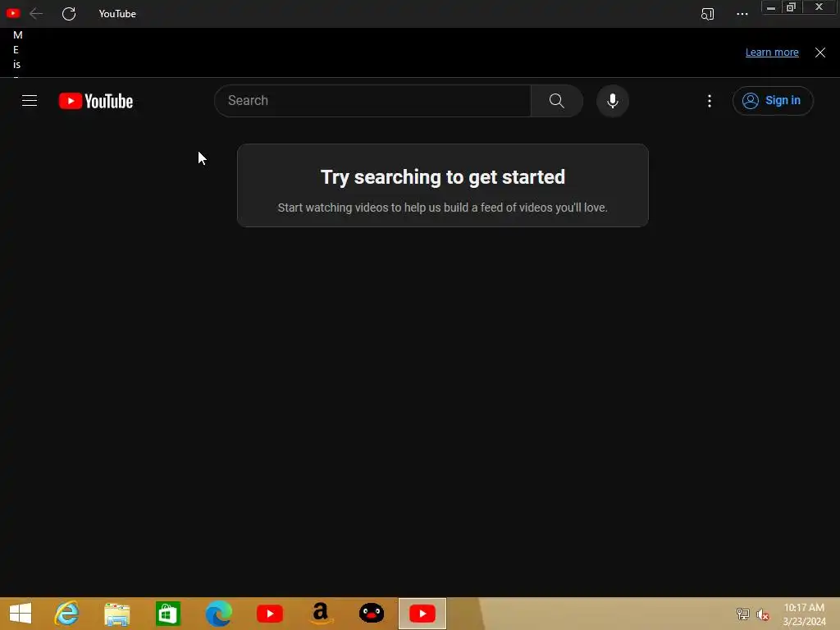
Task: Click the red YouTube app icon in title bar
Action: (x=13, y=13)
